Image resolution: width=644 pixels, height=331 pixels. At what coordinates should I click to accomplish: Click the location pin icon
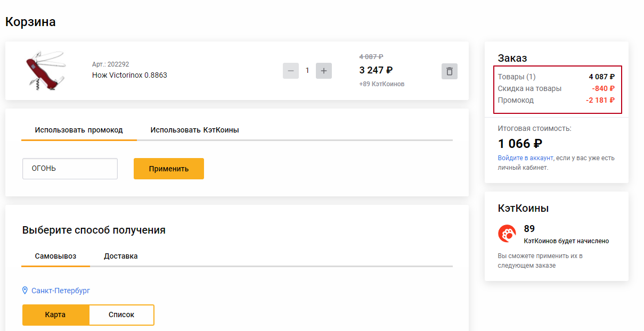click(25, 291)
